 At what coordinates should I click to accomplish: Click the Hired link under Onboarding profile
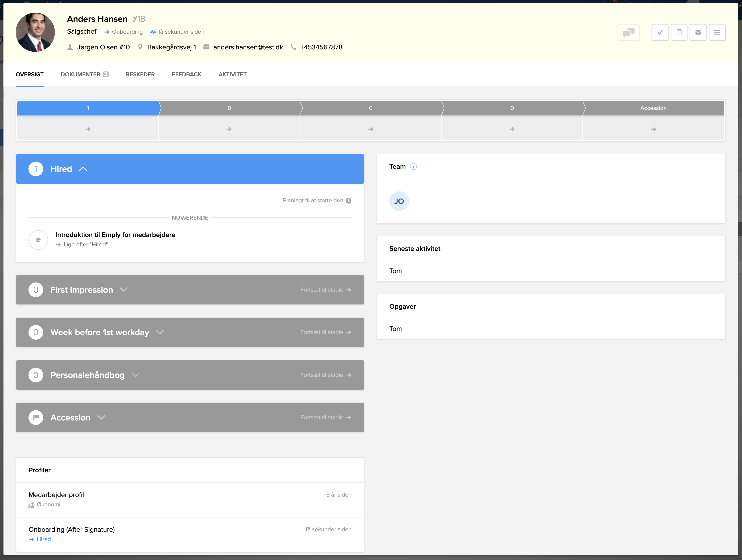44,539
